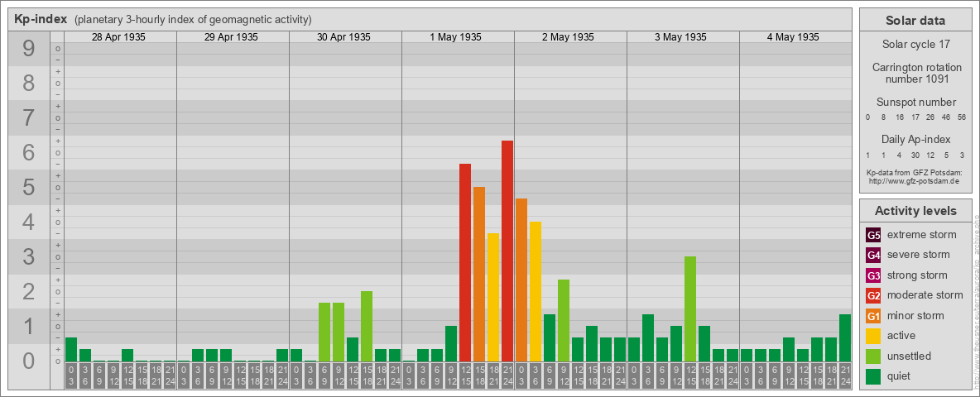Click the 'Daily Ap-index' label
The width and height of the screenshot is (980, 397).
[x=915, y=139]
